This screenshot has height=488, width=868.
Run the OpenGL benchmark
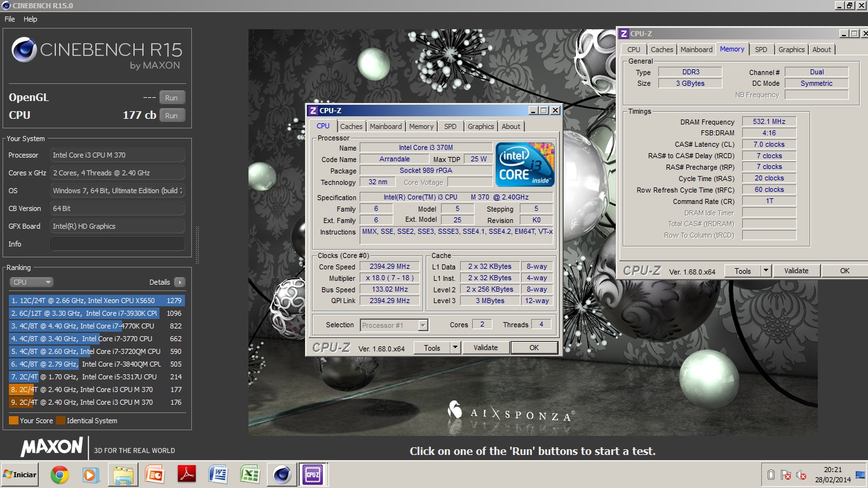click(x=172, y=98)
